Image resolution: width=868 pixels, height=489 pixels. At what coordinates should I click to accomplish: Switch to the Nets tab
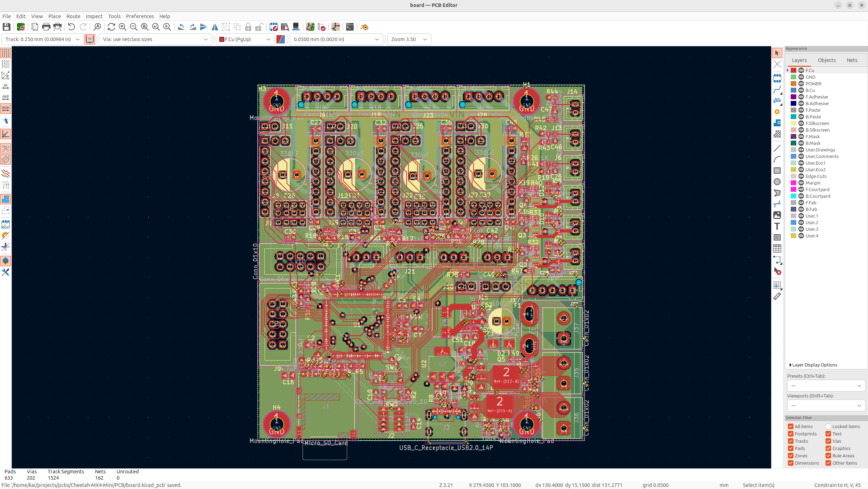click(852, 60)
